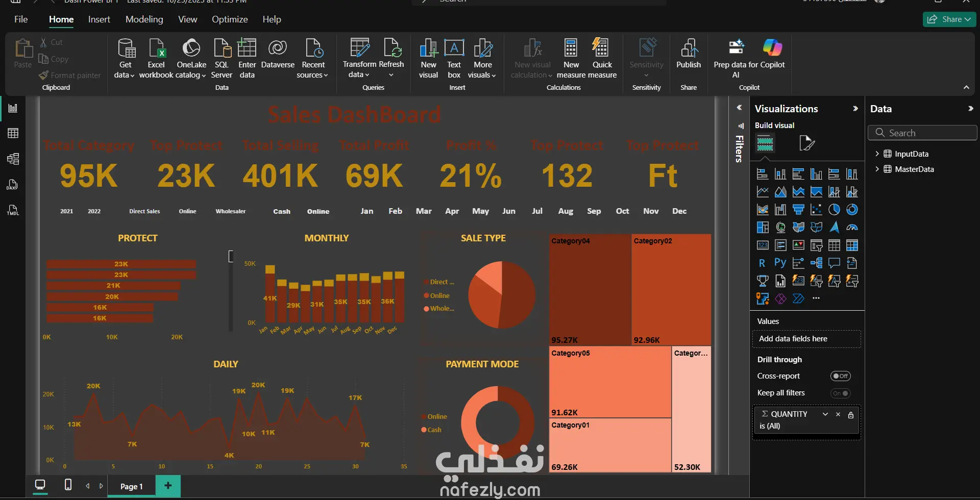Image resolution: width=980 pixels, height=500 pixels.
Task: Collapse the Visualizations pane
Action: coord(855,109)
